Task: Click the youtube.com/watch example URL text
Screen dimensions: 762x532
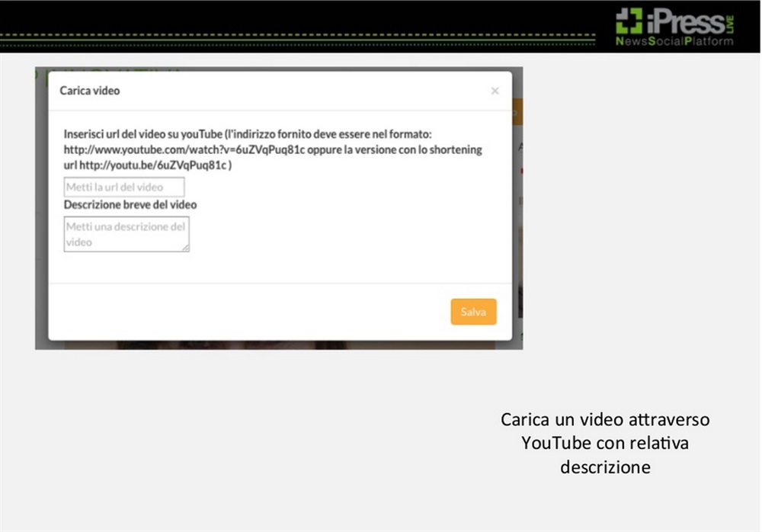Action: click(184, 150)
